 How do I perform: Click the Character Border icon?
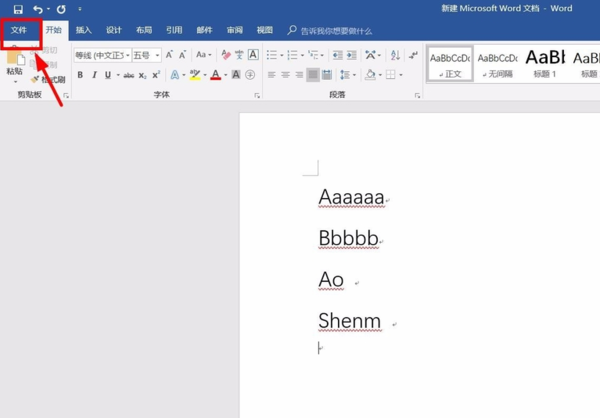point(253,55)
